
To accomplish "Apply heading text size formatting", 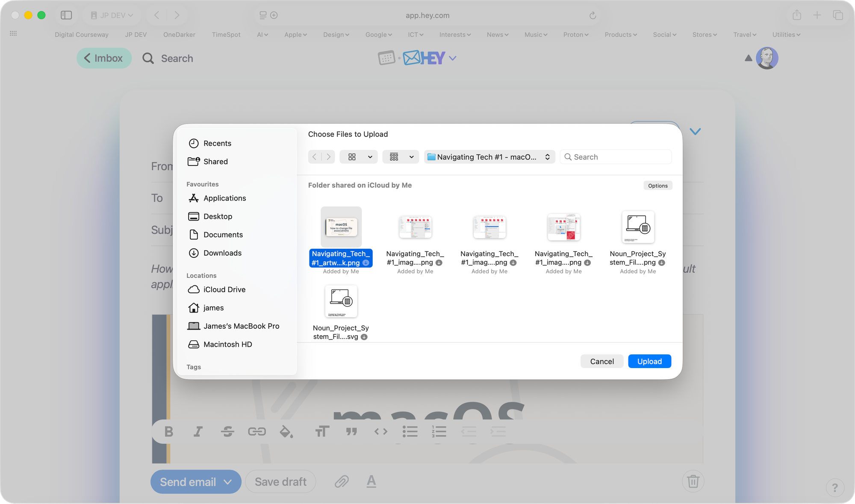I will click(x=322, y=432).
